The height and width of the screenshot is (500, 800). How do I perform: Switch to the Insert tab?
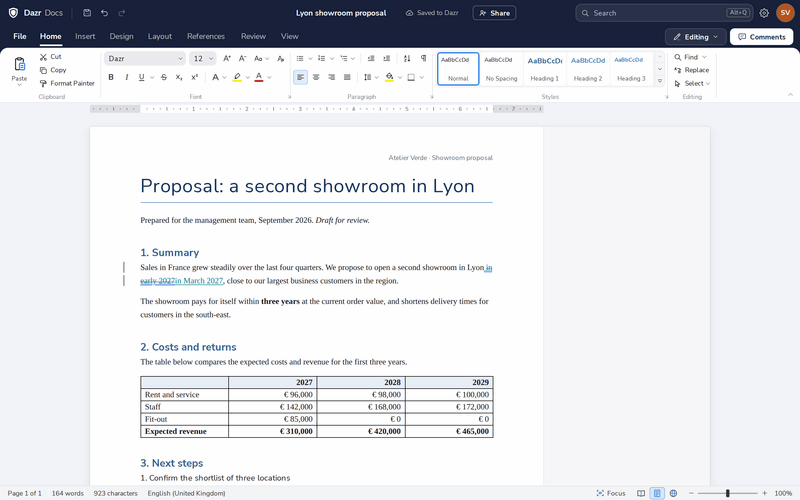(85, 36)
